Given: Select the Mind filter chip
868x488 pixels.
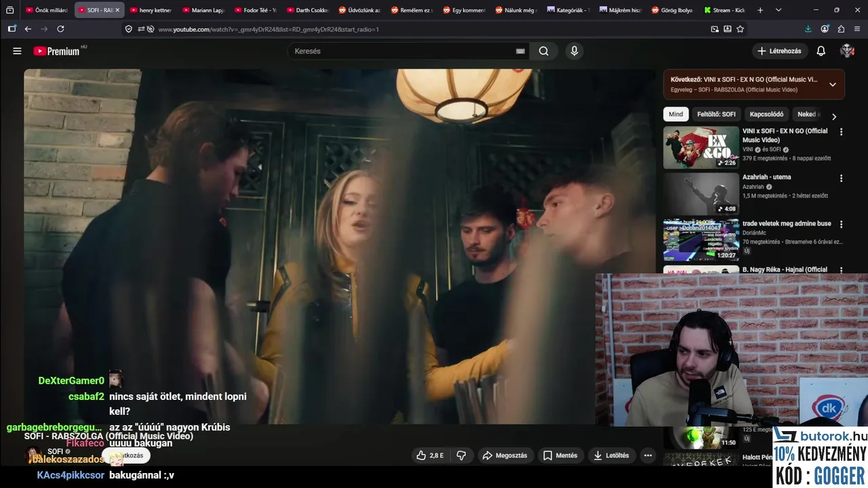Looking at the screenshot, I should point(676,115).
